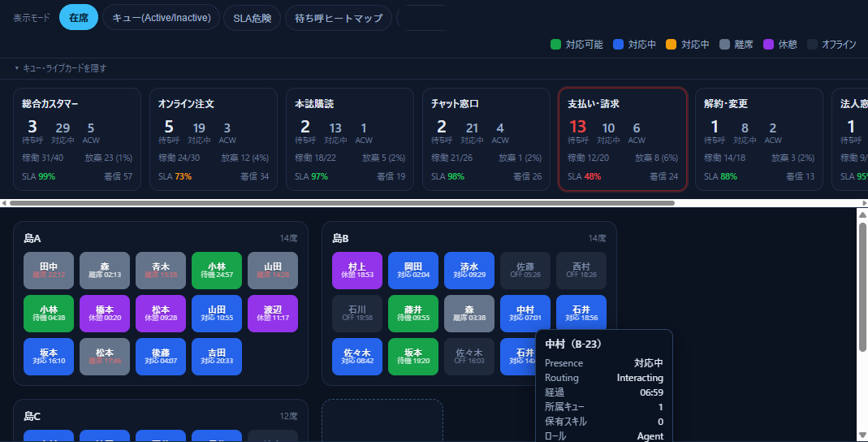Screen dimensions: 868x442
Task: Switch to キュー(Active/Inactive) display mode
Action: click(162, 18)
